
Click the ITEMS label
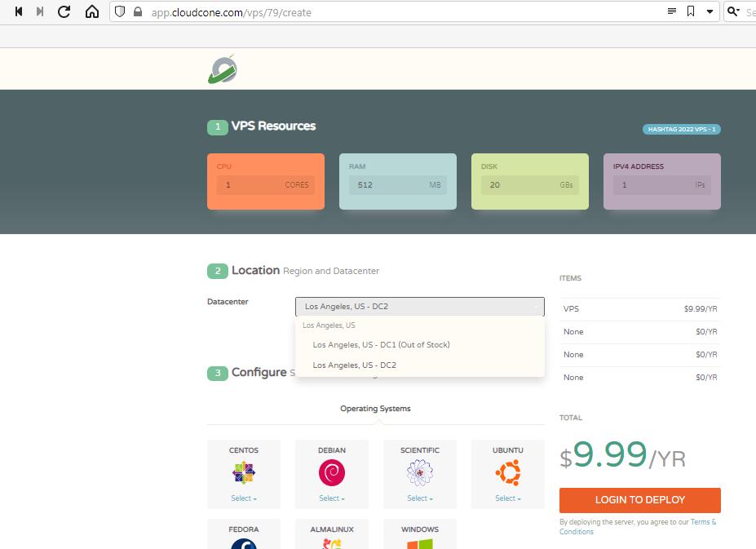[x=570, y=278]
